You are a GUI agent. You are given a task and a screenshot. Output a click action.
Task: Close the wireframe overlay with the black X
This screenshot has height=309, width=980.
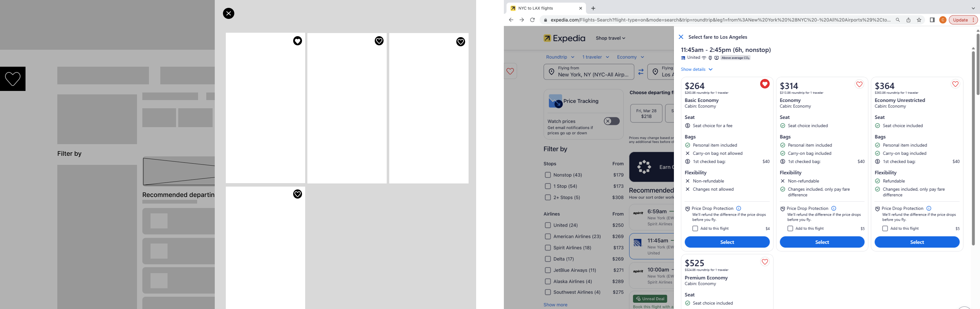pos(228,13)
